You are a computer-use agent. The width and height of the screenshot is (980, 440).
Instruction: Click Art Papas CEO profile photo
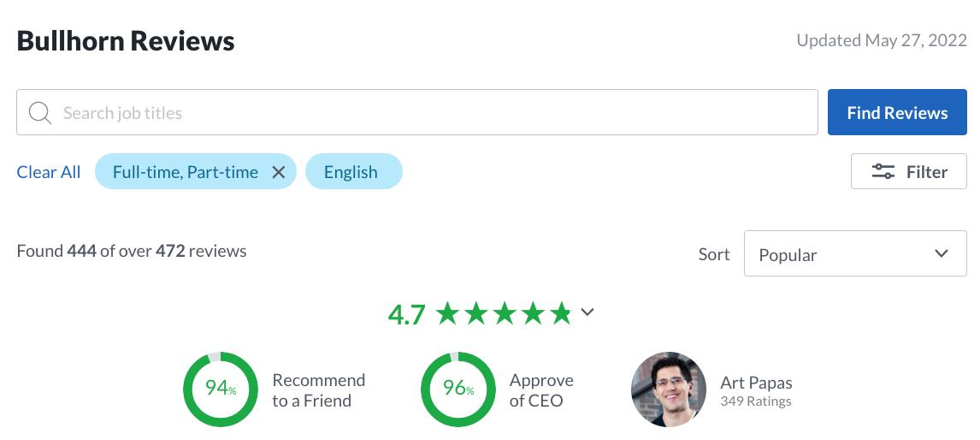(669, 389)
